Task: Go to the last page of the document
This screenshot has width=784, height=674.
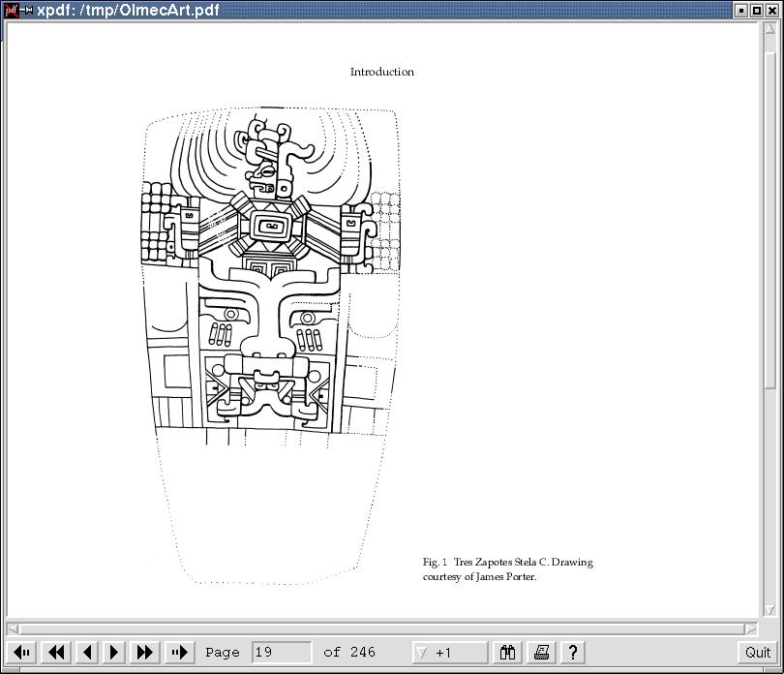Action: (x=179, y=652)
